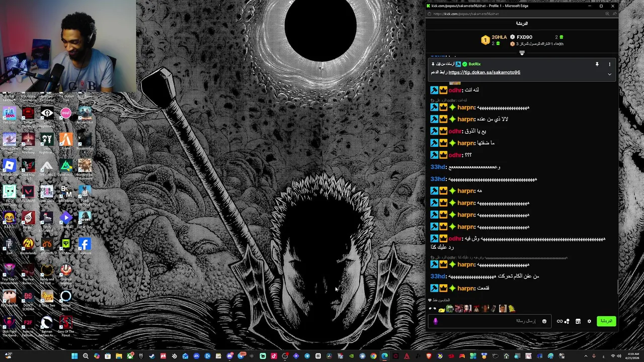Open the shop storefront icon in chat
Image resolution: width=644 pixels, height=362 pixels.
point(578,321)
